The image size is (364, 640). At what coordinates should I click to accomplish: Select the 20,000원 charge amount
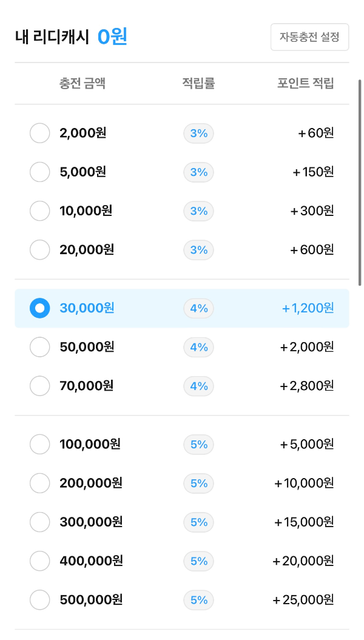pyautogui.click(x=40, y=250)
